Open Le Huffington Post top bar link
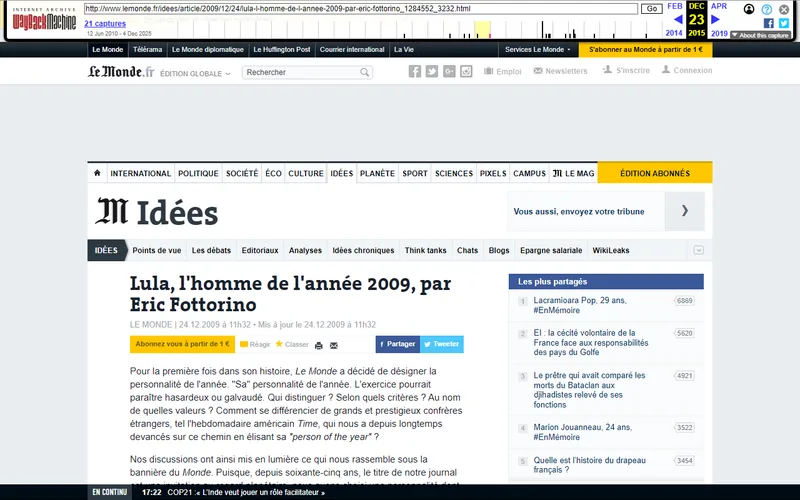This screenshot has height=500, width=800. (x=282, y=49)
